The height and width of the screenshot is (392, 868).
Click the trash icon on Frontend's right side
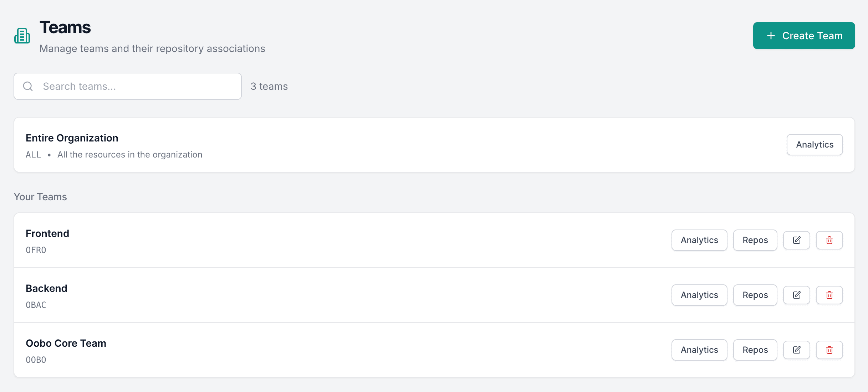point(829,240)
